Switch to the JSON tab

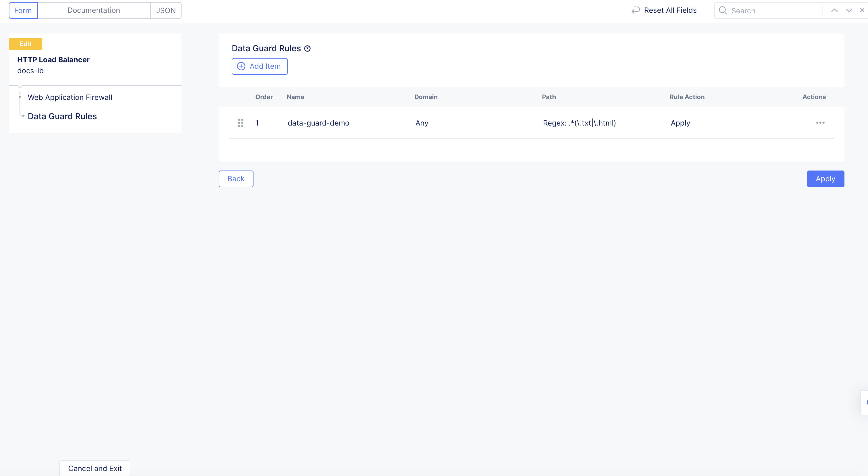coord(166,10)
